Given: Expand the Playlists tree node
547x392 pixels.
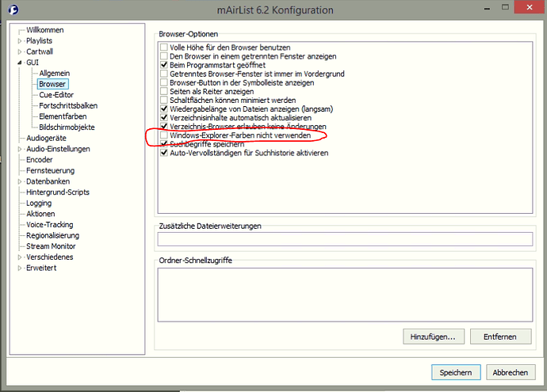Looking at the screenshot, I should [x=20, y=40].
